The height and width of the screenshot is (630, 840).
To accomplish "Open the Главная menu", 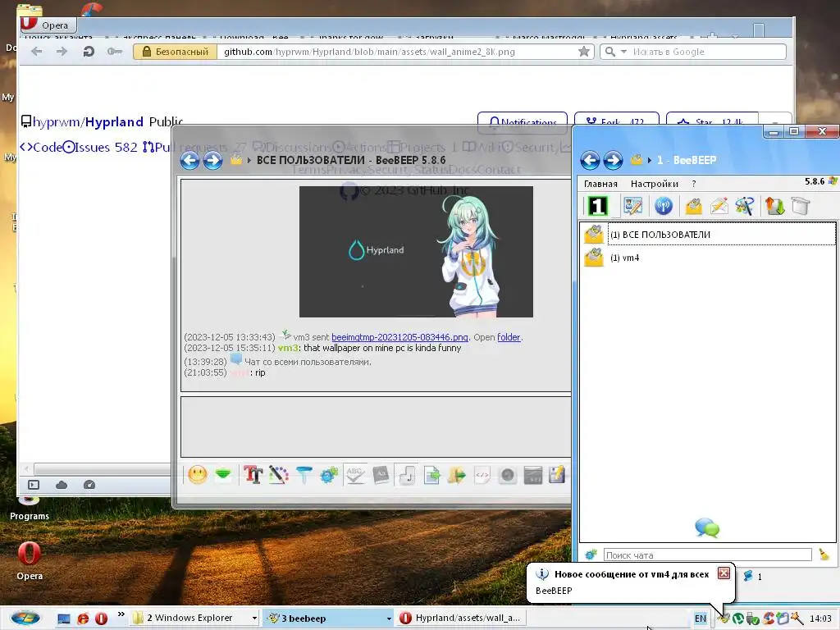I will point(600,184).
